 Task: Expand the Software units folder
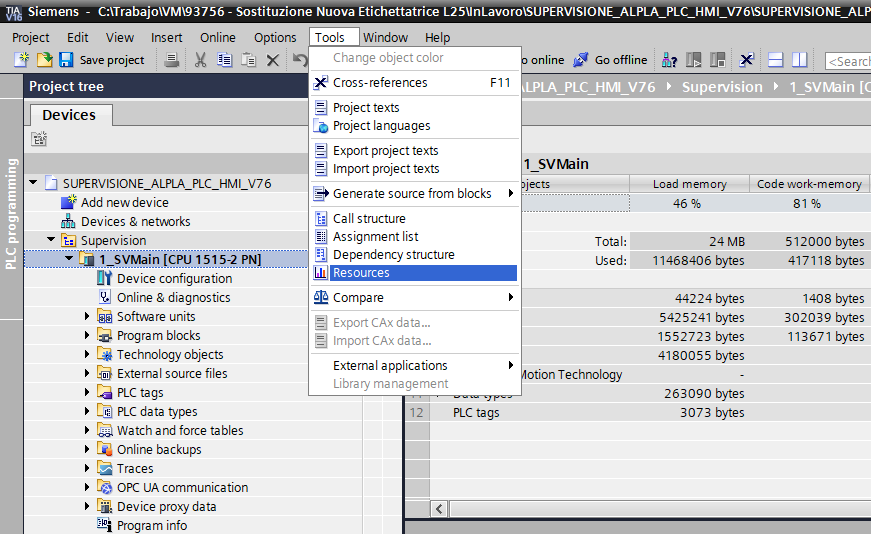pyautogui.click(x=87, y=316)
